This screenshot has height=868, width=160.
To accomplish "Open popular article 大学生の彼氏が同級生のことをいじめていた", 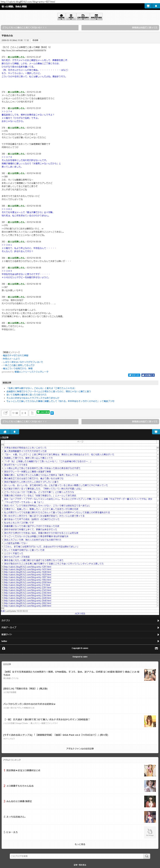I will (x=25, y=448).
